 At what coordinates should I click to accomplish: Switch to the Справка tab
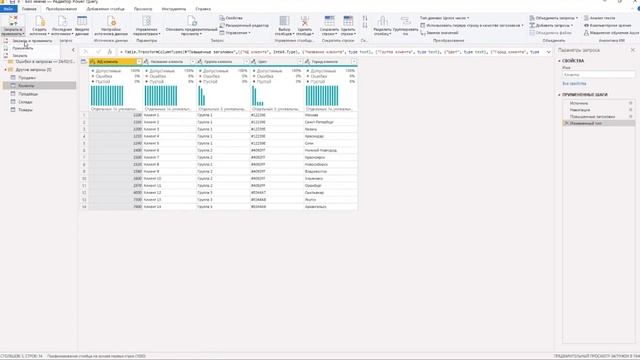coord(203,9)
